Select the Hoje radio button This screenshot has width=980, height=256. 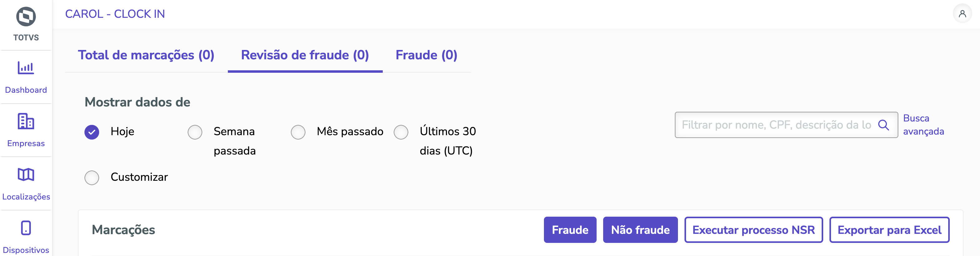coord(92,132)
